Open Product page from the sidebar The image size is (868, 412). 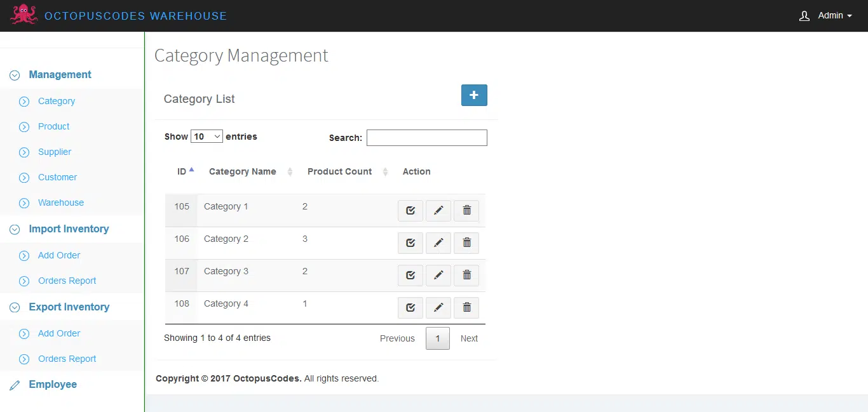[53, 126]
